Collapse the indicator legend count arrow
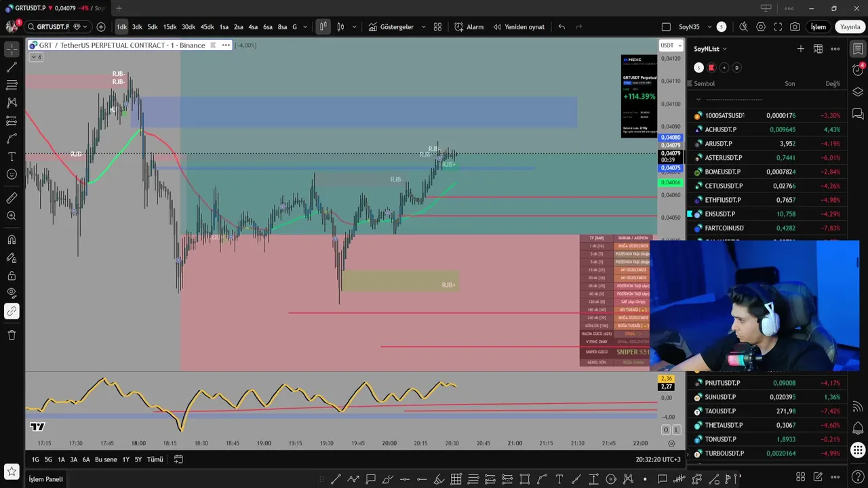868x488 pixels. (36, 57)
